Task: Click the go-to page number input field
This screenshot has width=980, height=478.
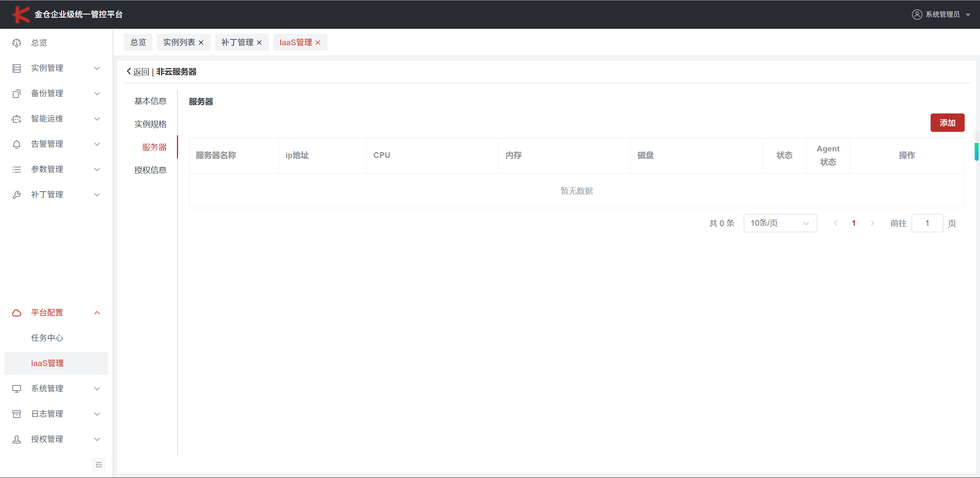Action: coord(927,223)
